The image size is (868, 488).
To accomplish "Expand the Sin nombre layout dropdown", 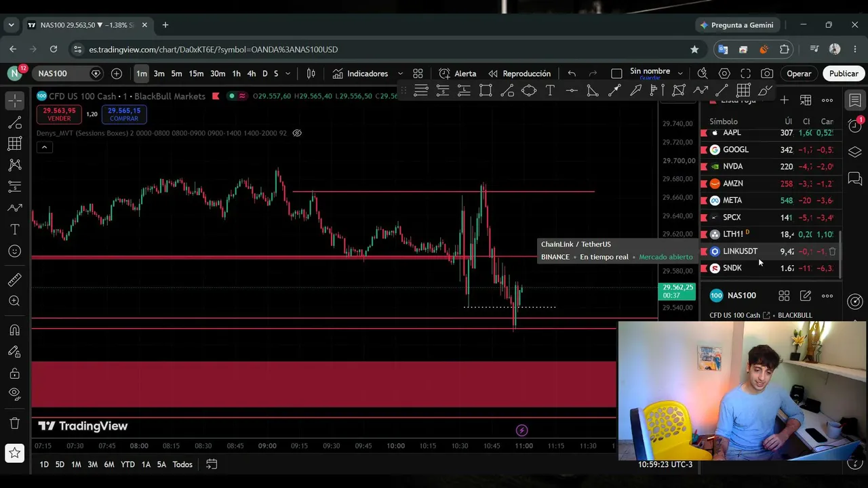I will (x=680, y=73).
